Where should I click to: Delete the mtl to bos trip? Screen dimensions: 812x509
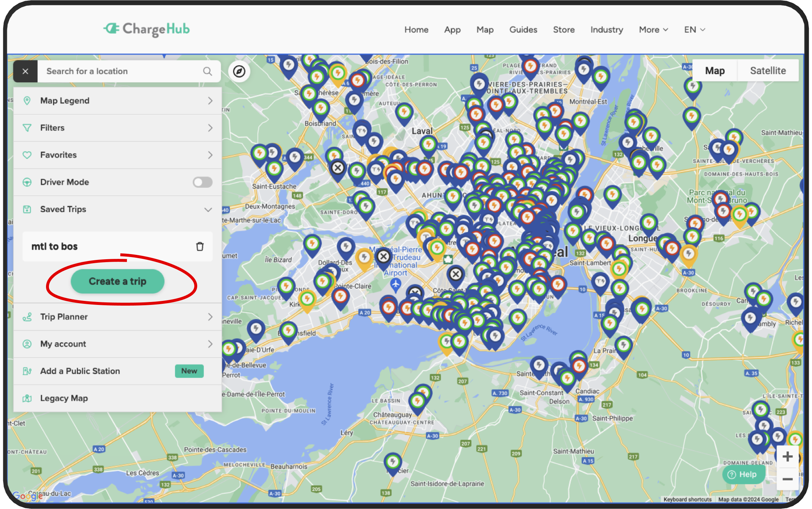pyautogui.click(x=200, y=247)
